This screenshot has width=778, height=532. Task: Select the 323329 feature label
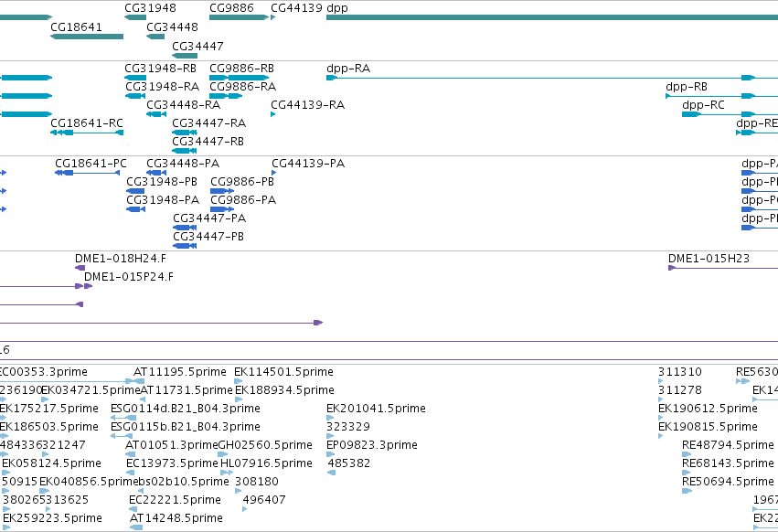click(347, 427)
